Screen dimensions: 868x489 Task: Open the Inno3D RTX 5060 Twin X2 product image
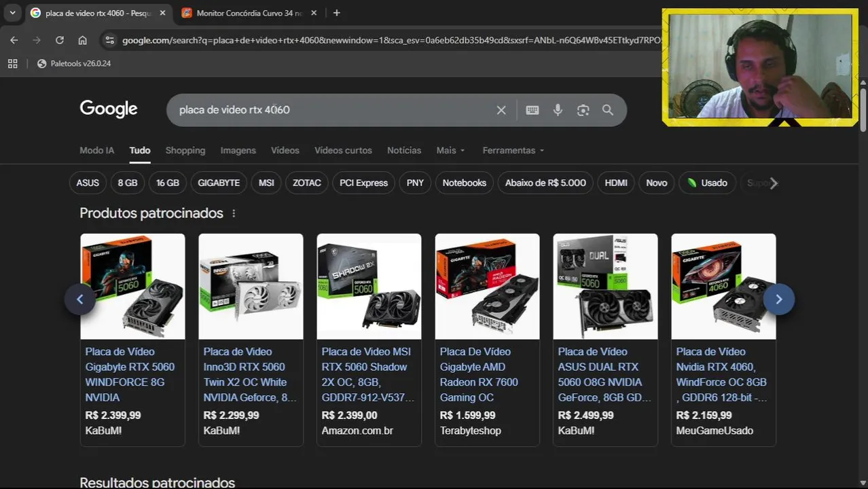251,287
